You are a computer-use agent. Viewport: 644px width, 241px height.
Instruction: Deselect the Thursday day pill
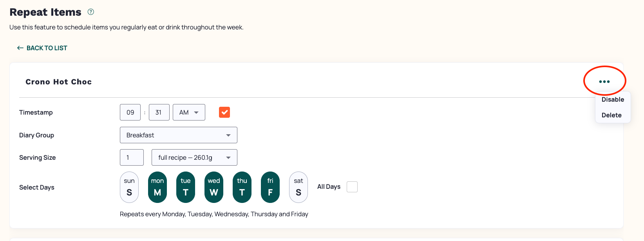click(242, 187)
